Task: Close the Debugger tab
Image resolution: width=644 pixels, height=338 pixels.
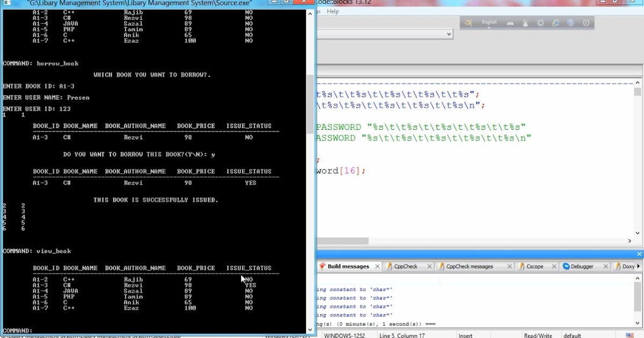Action: coord(605,267)
